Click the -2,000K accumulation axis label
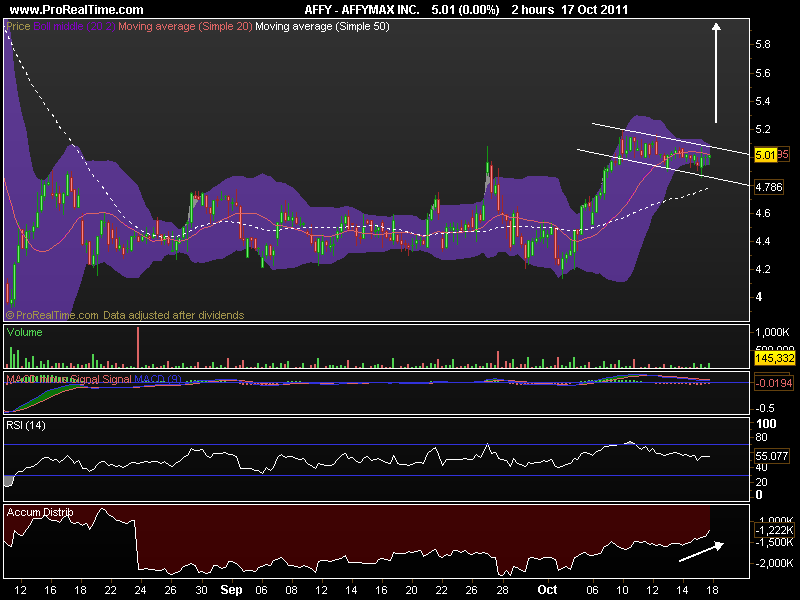800x600 pixels. [774, 563]
